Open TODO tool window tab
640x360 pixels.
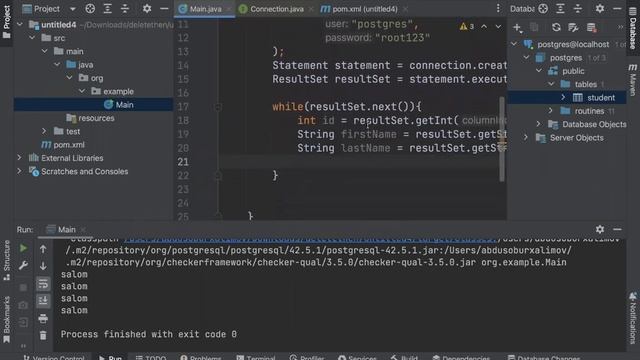(x=151, y=358)
